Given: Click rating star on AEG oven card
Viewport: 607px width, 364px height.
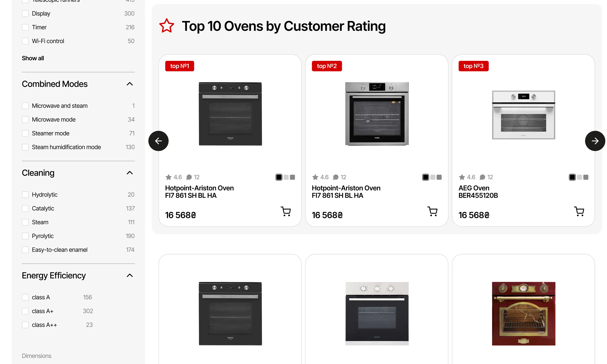Looking at the screenshot, I should 462,177.
